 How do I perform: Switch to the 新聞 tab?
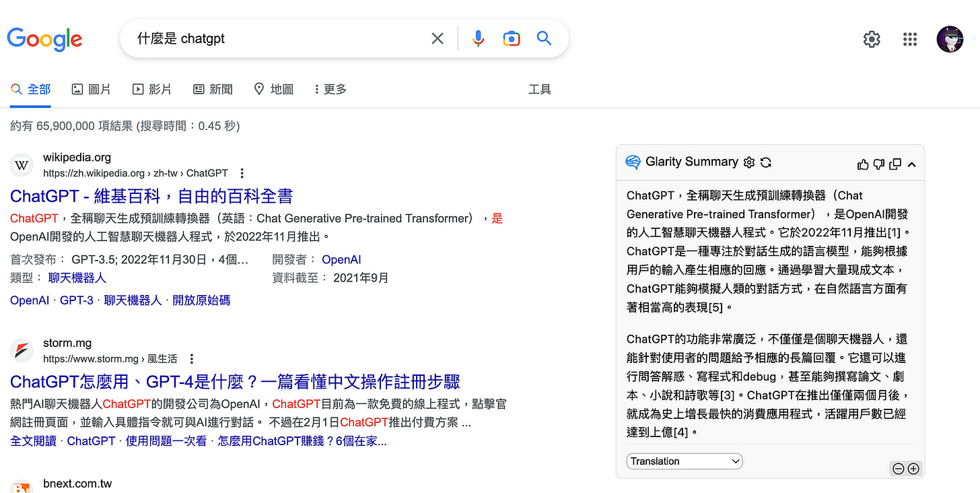(x=213, y=89)
